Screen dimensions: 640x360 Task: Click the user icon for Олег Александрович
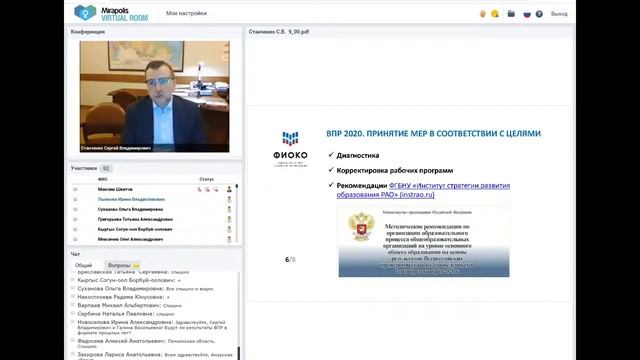tap(229, 239)
